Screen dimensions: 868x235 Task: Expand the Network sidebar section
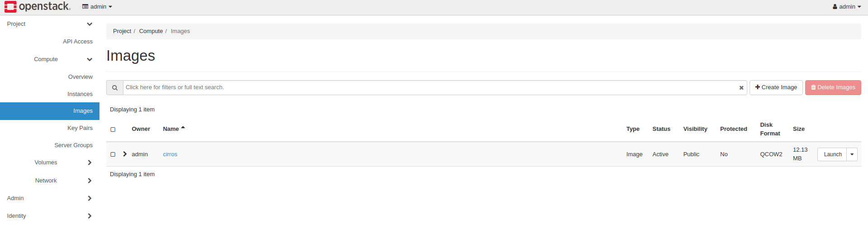[90, 181]
